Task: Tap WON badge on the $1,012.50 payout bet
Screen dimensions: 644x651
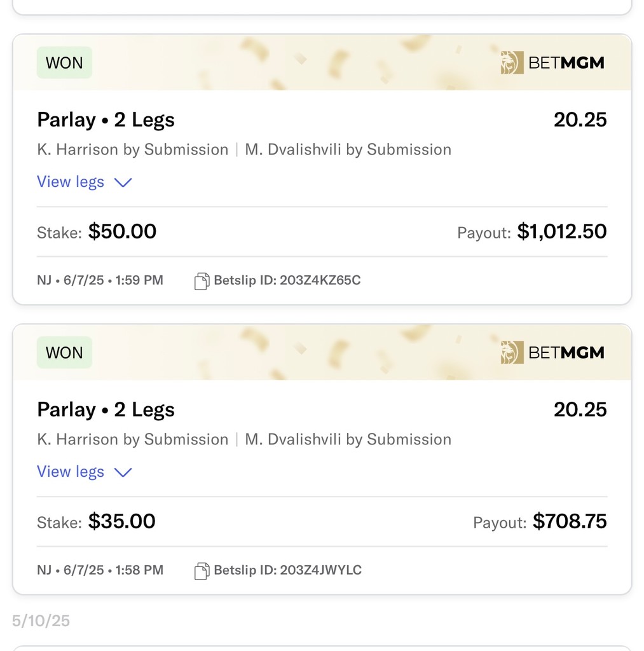Action: [x=64, y=63]
